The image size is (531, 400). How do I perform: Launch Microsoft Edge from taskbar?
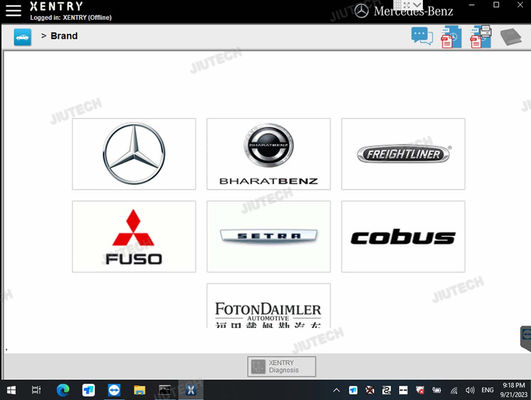coord(63,390)
